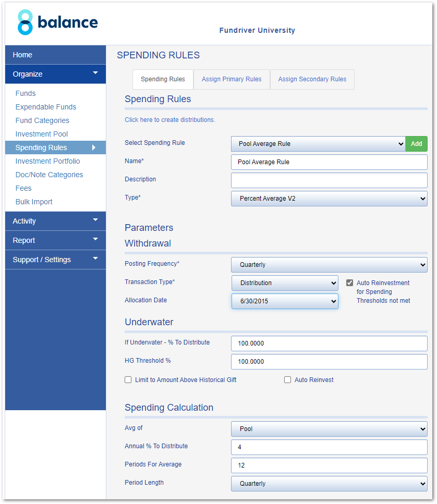Click the green Add button
Viewport: 437px width, 504px height.
(416, 144)
